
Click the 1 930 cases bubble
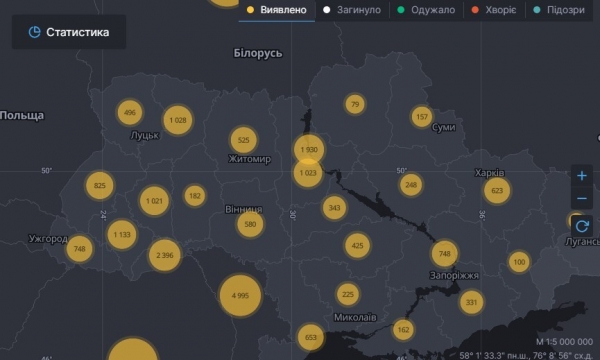click(309, 150)
